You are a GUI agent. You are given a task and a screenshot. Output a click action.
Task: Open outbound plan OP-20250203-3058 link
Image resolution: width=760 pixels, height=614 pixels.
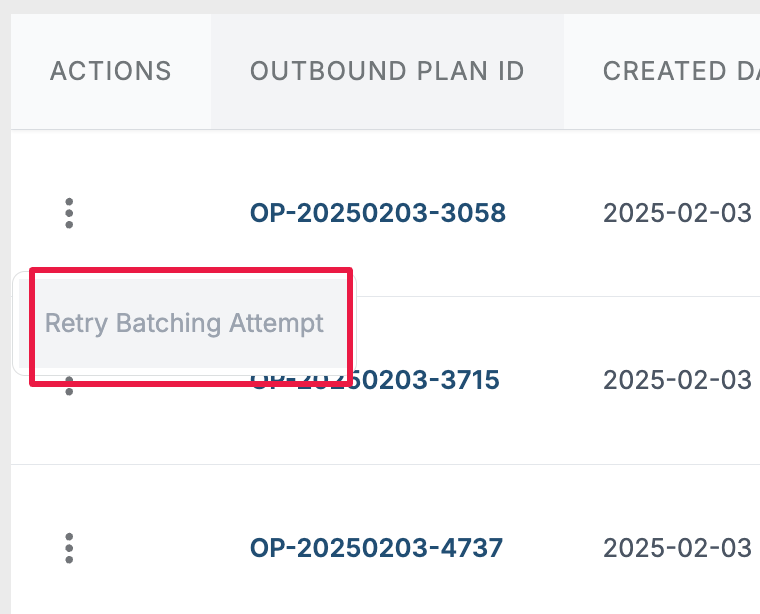[378, 213]
